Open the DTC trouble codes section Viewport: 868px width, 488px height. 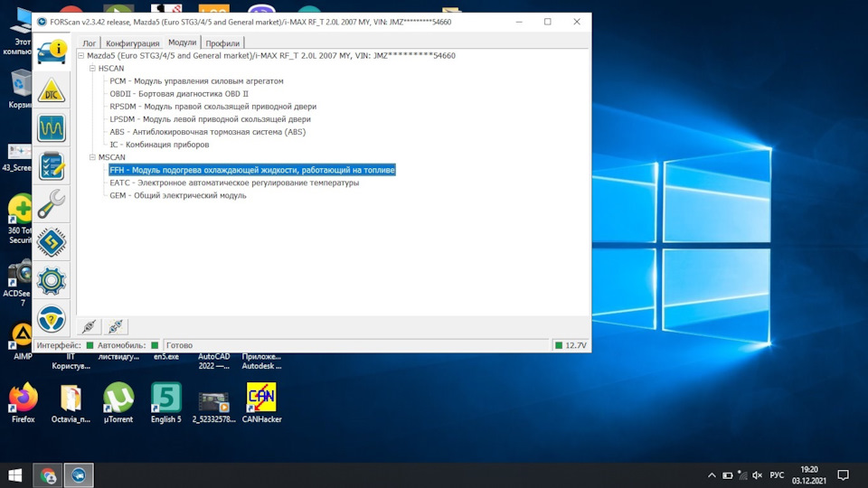52,90
